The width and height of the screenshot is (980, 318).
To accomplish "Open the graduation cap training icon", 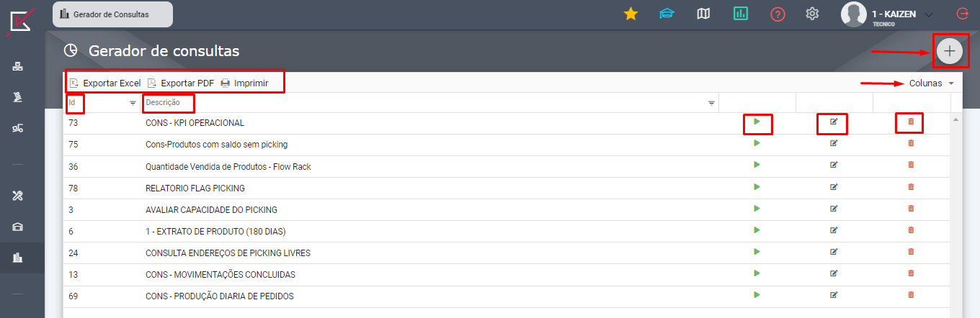I will (667, 14).
